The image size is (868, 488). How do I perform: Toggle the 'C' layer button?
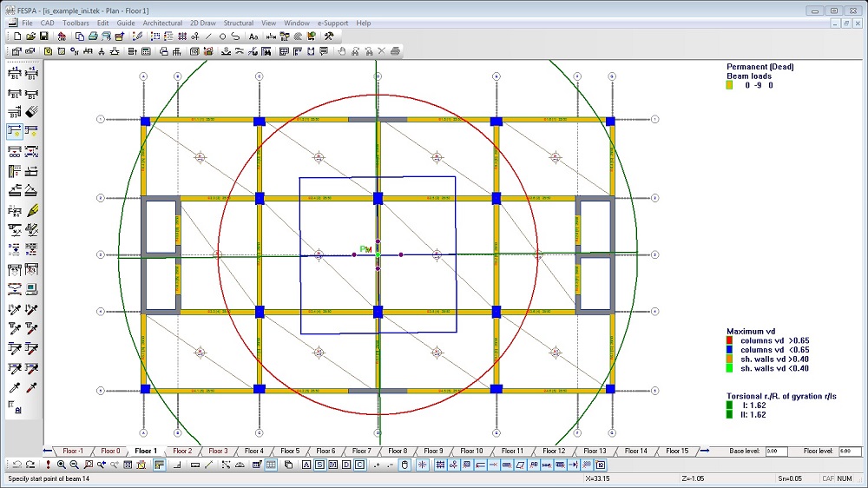359,465
